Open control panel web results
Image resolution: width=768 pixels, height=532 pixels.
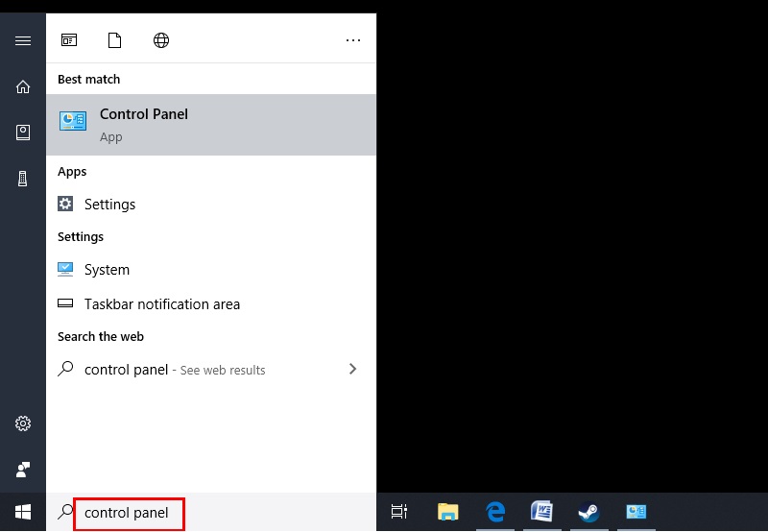click(x=211, y=370)
